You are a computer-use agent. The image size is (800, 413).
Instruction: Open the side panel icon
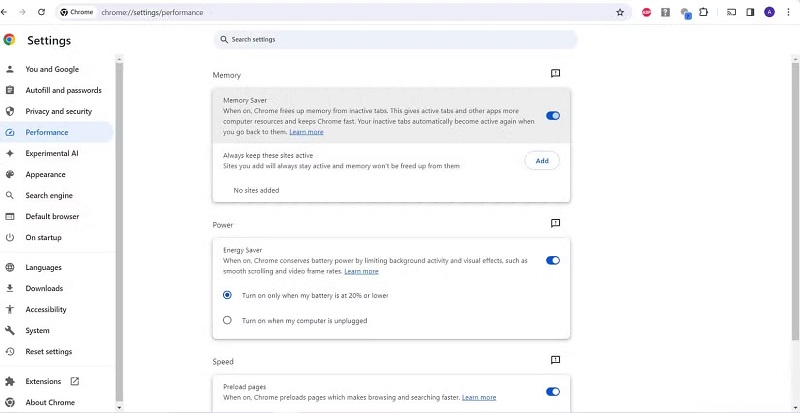[x=750, y=12]
